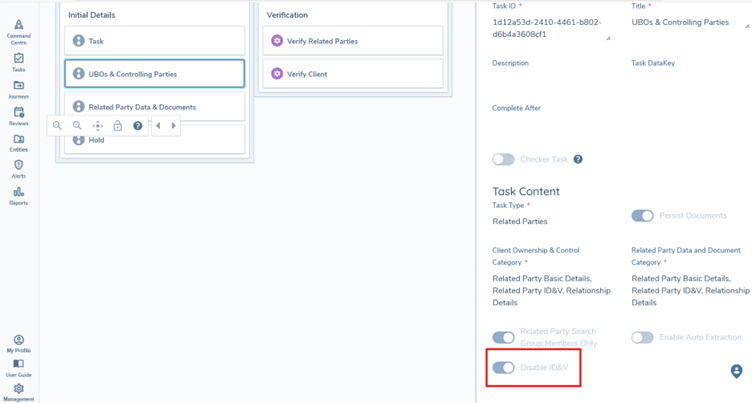752x403 pixels.
Task: Toggle the Persist Documents switch
Action: pyautogui.click(x=642, y=216)
